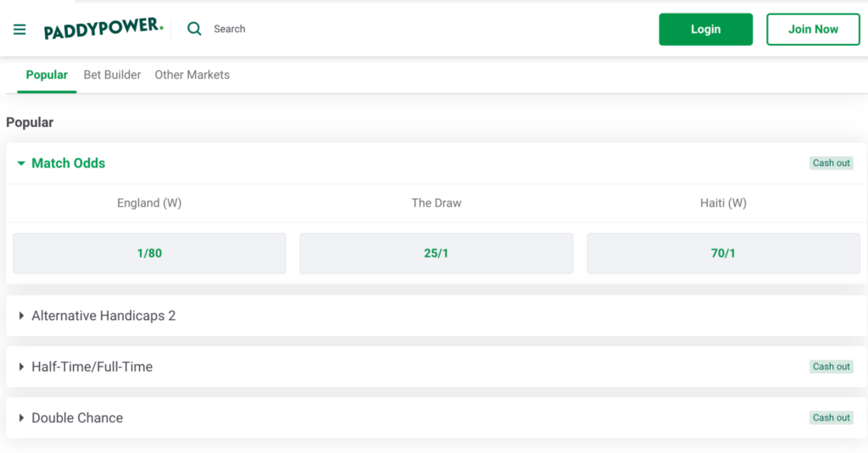868x453 pixels.
Task: Select England (W) odds 1/80
Action: coord(149,253)
